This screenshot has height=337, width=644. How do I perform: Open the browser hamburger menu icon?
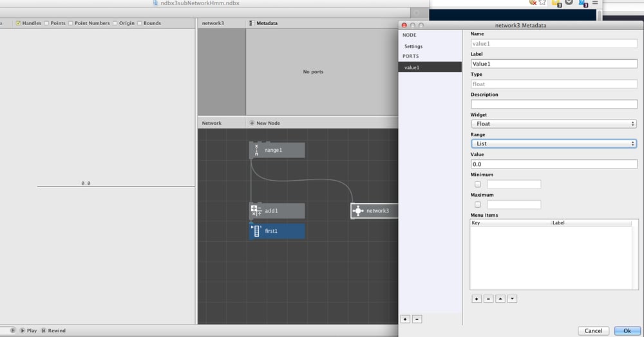594,3
